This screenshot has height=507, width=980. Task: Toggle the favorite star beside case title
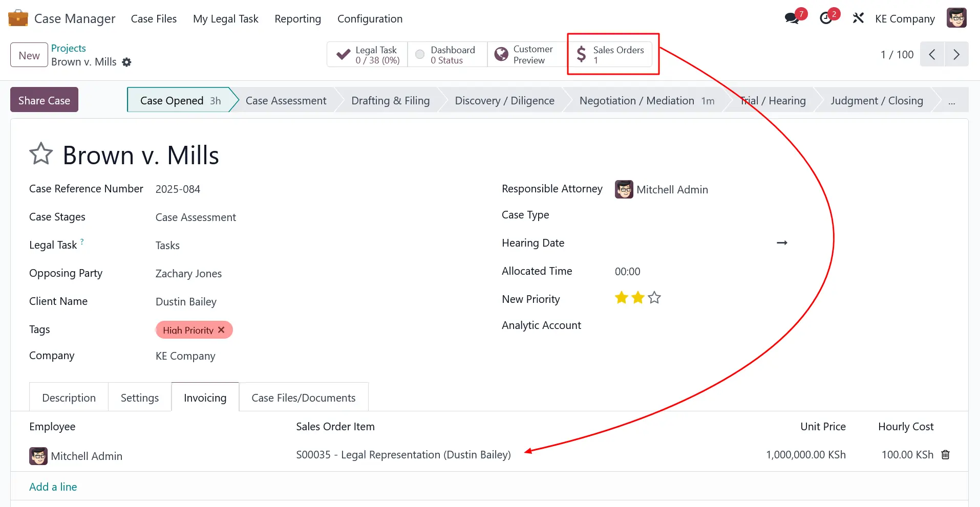point(41,154)
